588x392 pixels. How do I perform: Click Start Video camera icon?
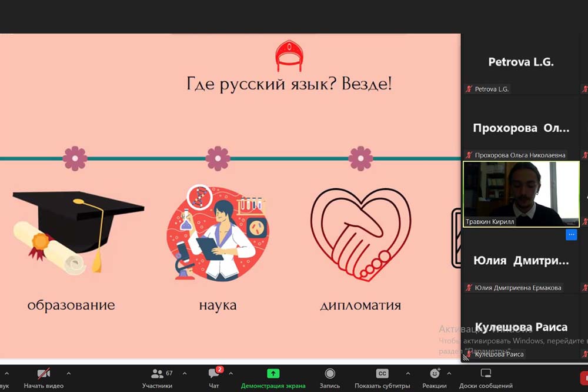tap(44, 374)
